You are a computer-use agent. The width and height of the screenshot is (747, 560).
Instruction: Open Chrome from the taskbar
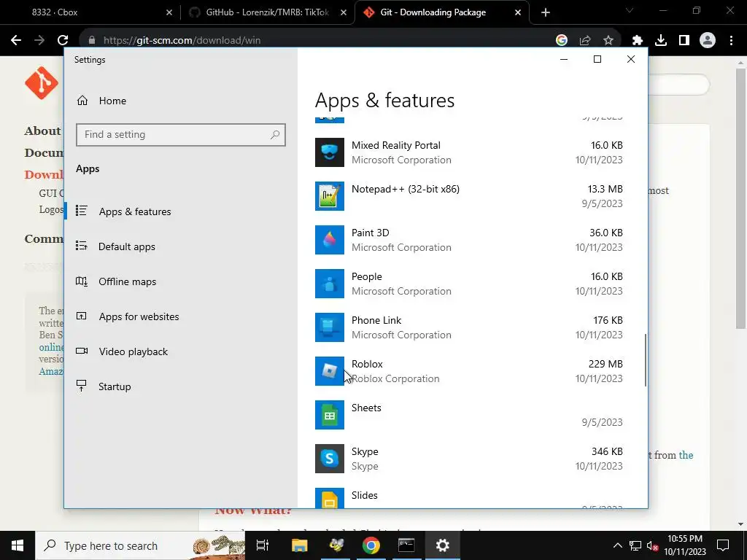(x=371, y=545)
